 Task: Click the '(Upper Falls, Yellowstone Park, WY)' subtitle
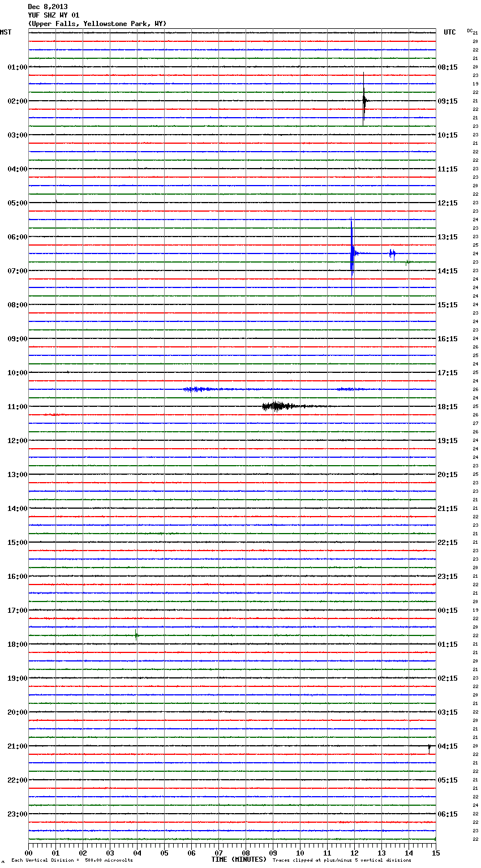97,24
